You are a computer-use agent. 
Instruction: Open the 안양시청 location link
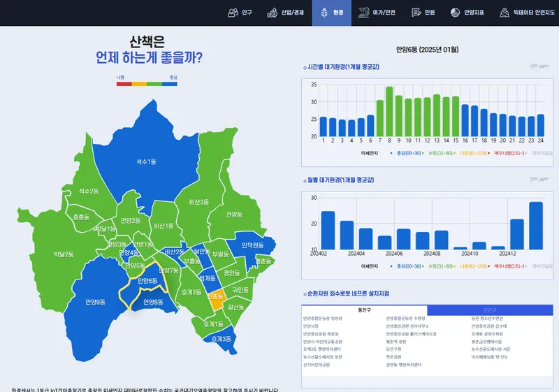point(311,326)
